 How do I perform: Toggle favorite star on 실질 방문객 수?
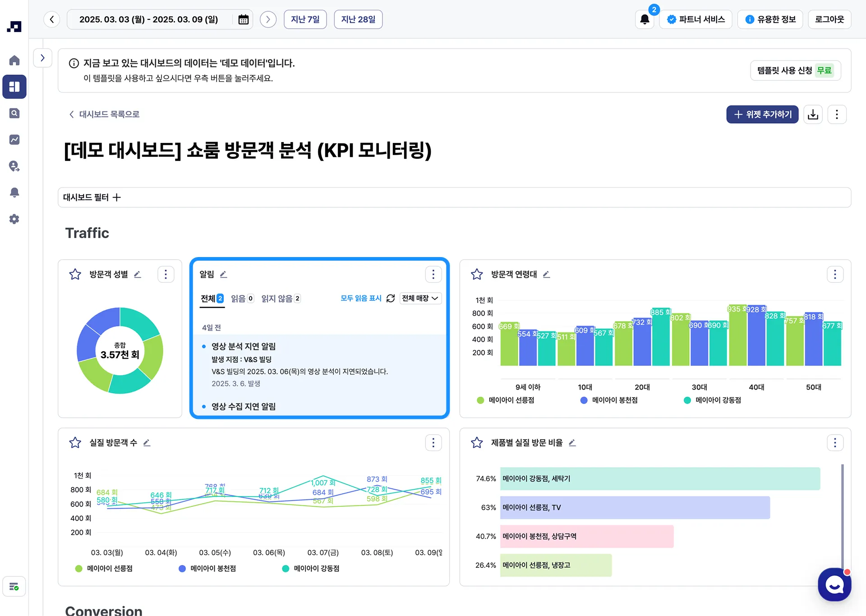pos(75,443)
